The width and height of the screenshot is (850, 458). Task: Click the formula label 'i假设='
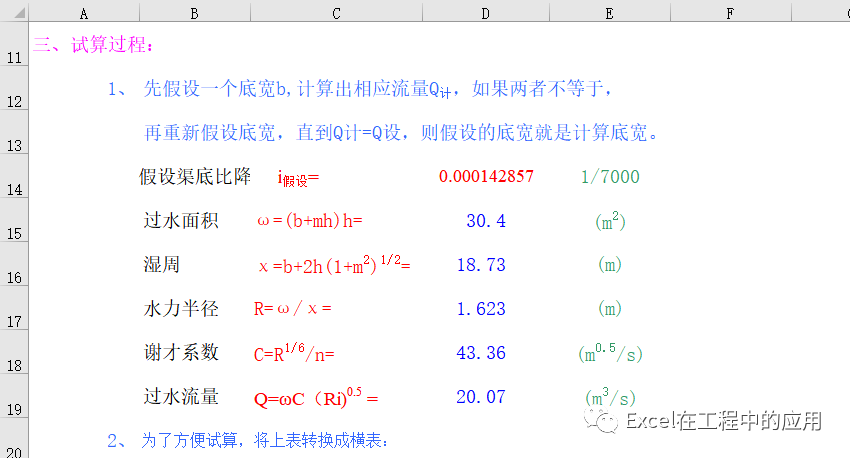coord(298,178)
